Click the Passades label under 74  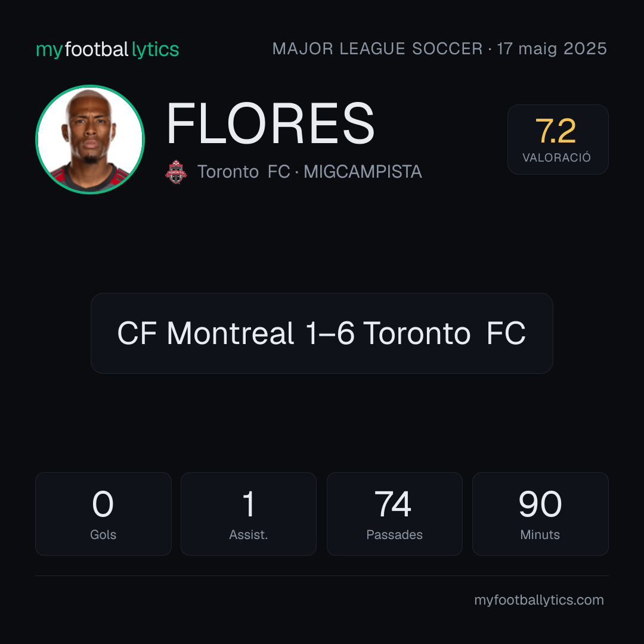394,534
